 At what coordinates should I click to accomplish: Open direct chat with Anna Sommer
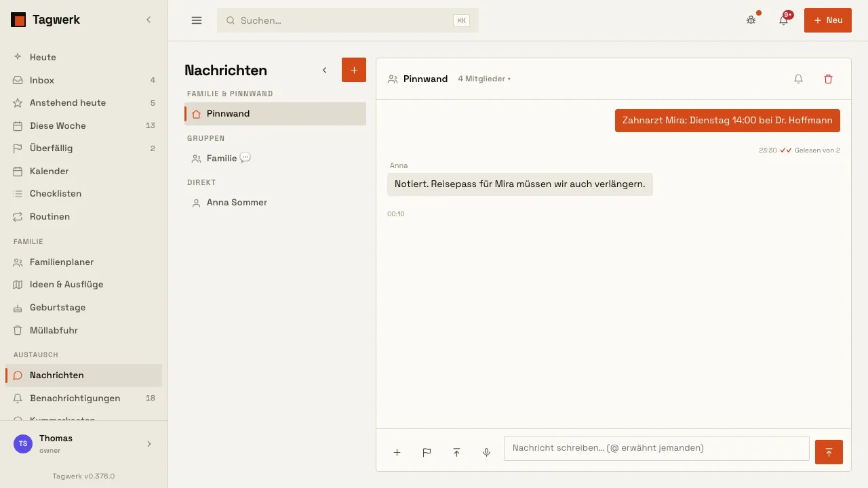pyautogui.click(x=275, y=203)
